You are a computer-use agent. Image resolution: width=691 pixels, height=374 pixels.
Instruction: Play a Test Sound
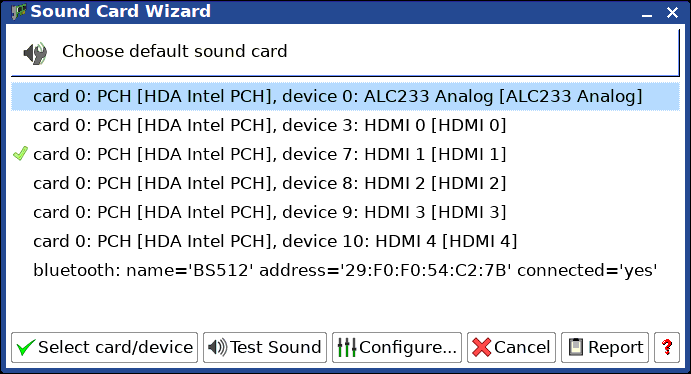[x=265, y=348]
